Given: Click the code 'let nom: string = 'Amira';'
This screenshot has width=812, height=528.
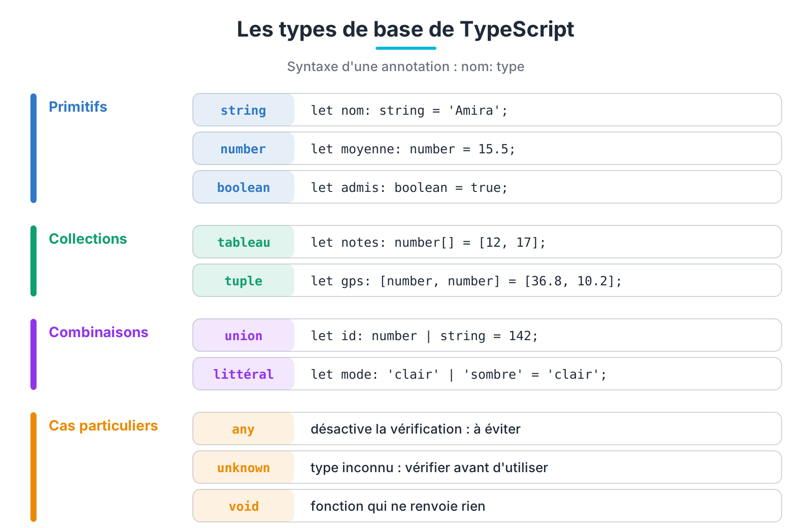Looking at the screenshot, I should click(409, 110).
